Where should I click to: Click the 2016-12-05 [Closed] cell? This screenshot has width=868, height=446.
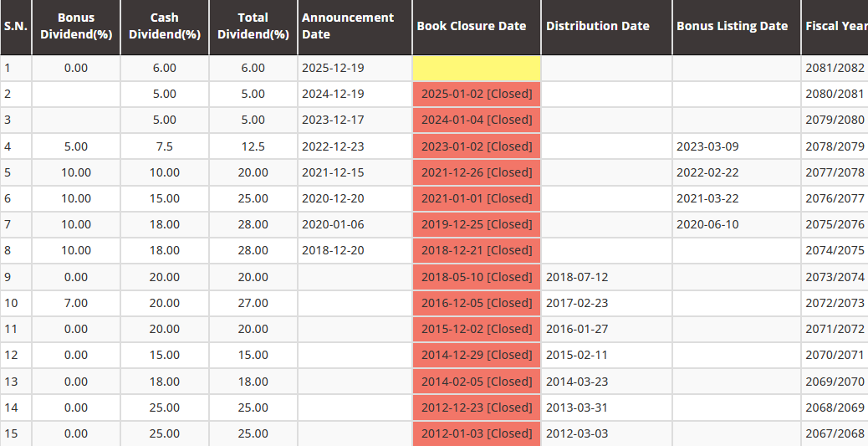pos(477,303)
